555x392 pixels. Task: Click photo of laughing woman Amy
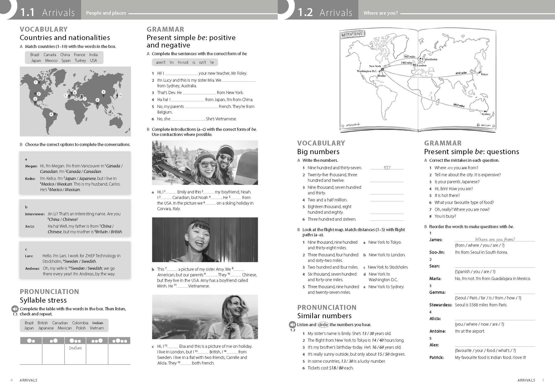click(x=205, y=240)
